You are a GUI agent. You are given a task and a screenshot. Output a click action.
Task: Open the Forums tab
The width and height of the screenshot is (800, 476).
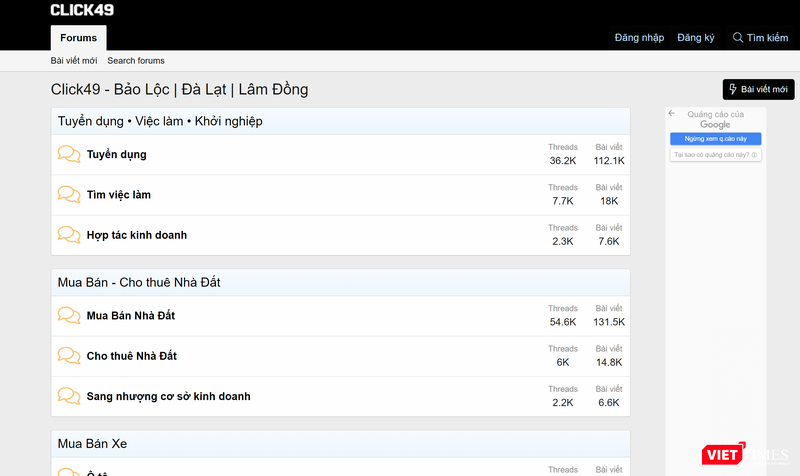78,38
